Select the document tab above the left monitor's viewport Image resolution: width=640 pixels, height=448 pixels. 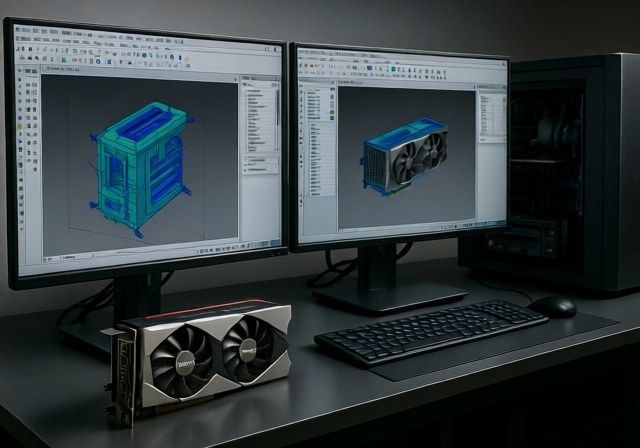click(x=62, y=69)
